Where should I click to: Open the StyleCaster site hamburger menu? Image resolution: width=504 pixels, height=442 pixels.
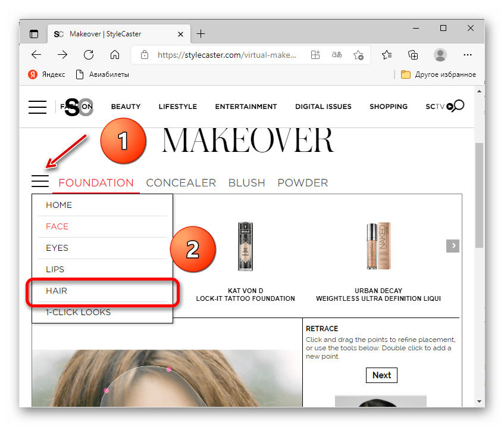(37, 107)
